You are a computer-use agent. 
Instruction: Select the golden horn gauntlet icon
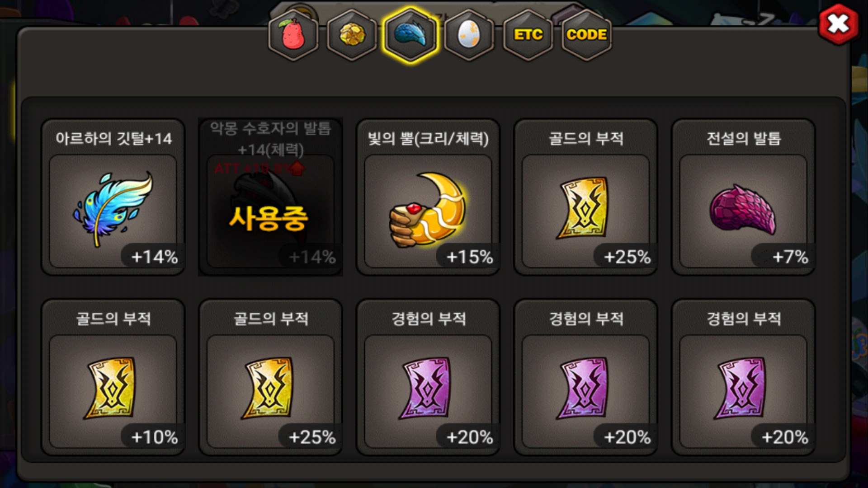tap(428, 211)
